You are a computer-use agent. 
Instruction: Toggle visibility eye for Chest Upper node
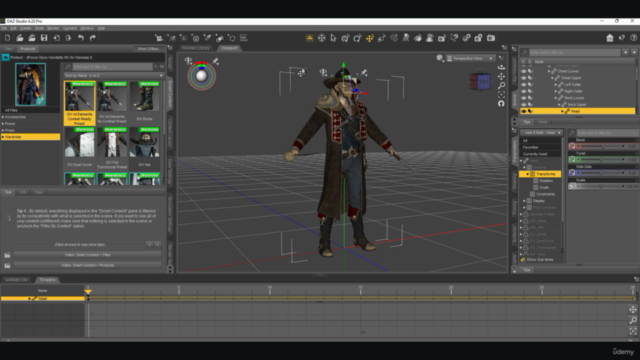[x=524, y=78]
